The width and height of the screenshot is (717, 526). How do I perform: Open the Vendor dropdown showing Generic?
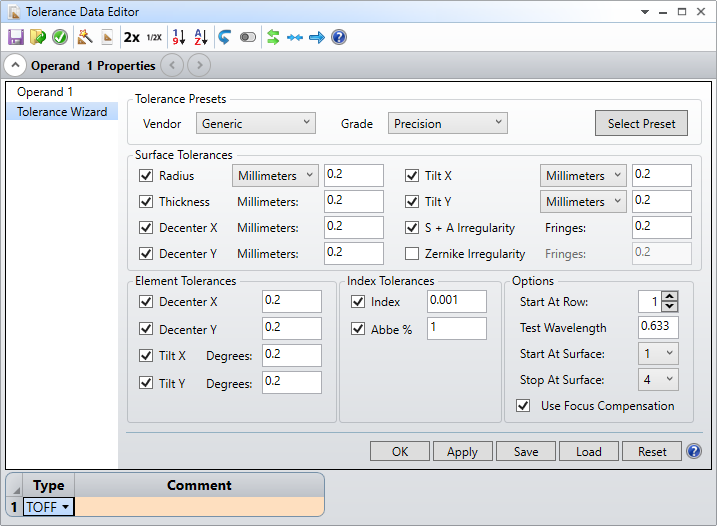257,124
